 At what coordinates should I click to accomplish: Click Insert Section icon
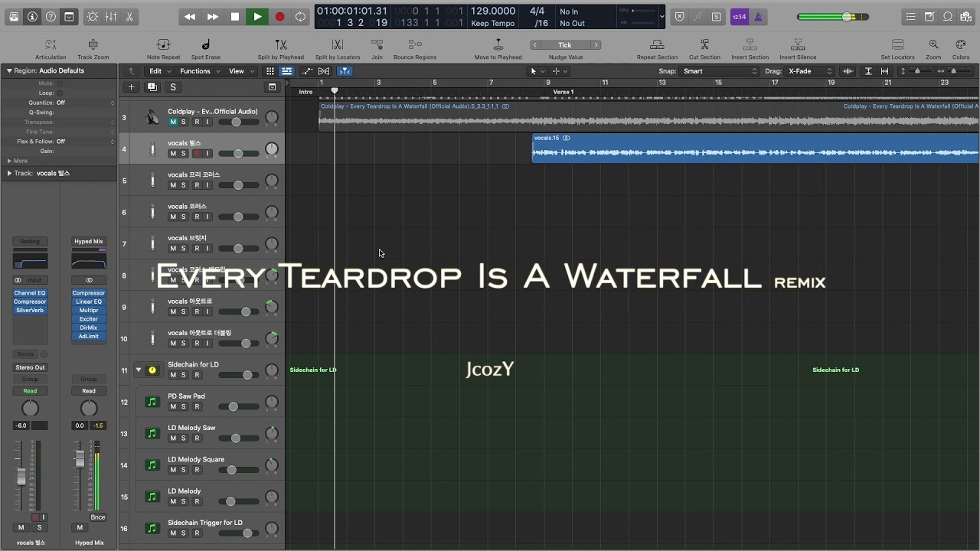pos(750,45)
